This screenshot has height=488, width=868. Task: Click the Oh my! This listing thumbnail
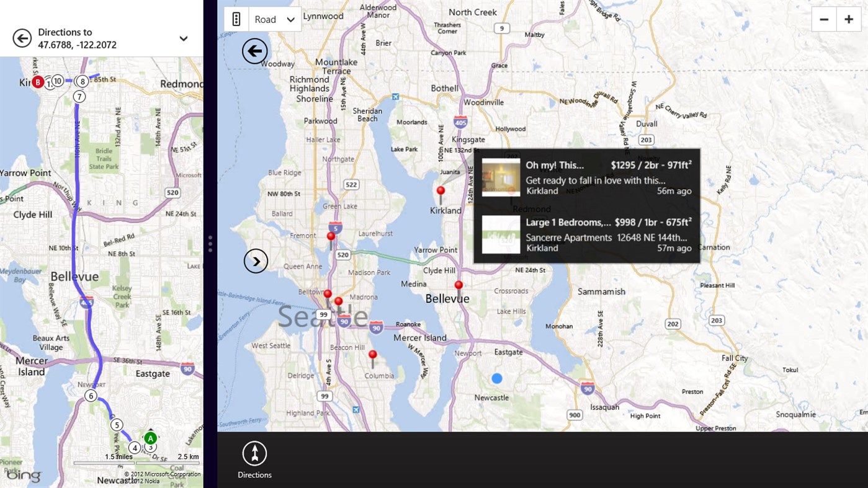[501, 177]
